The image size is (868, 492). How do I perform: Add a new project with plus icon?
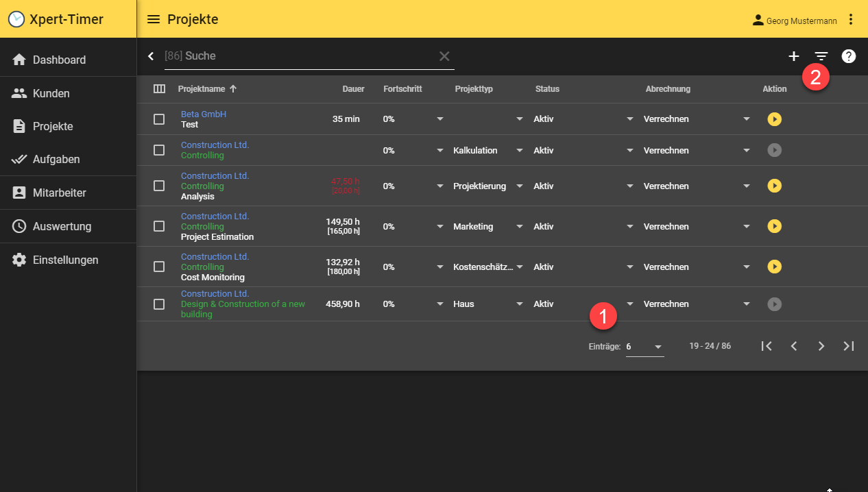pos(794,56)
